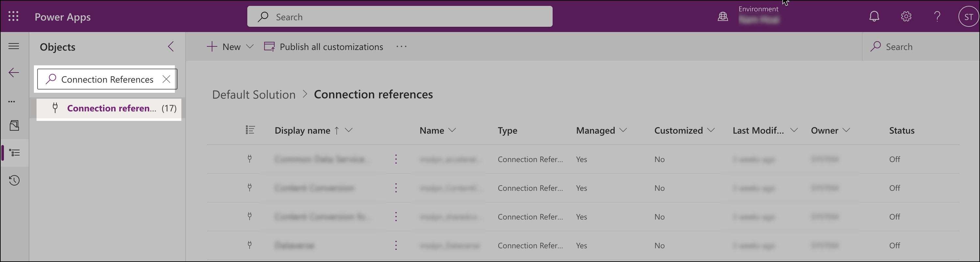Open the Overview icon in left rail
Screen dimensions: 980x262
click(x=14, y=126)
